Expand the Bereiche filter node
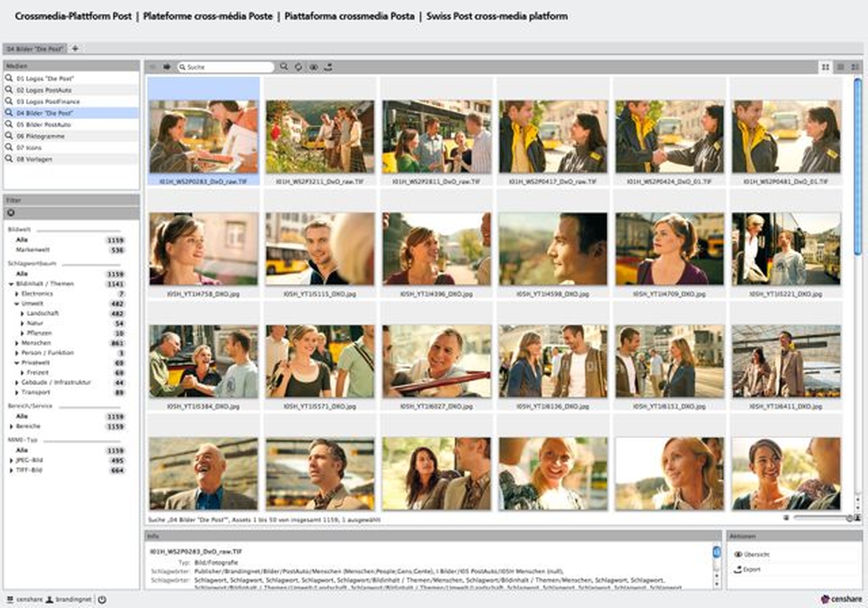Screen dimensions: 868x608 [11, 426]
